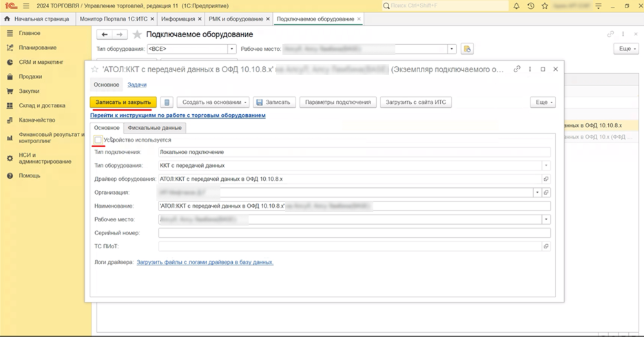This screenshot has width=644, height=337.
Task: Open the Фискальные данные tab
Action: (x=154, y=128)
